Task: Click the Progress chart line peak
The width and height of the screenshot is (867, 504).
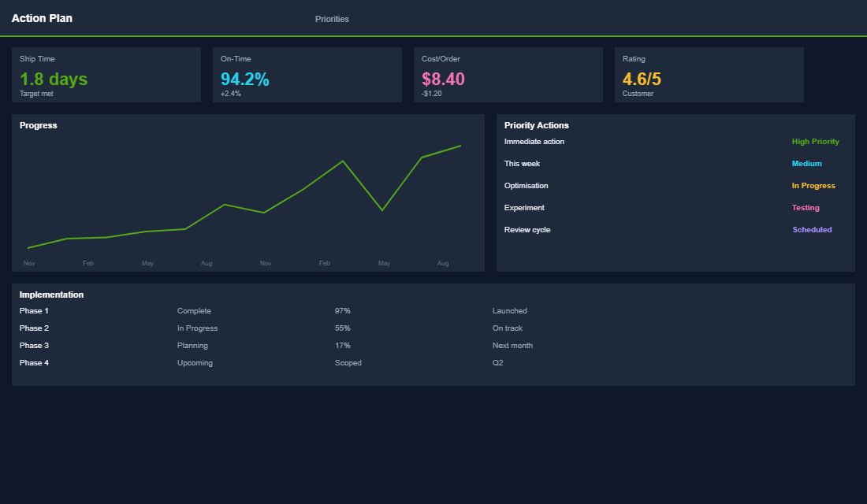Action: 343,161
